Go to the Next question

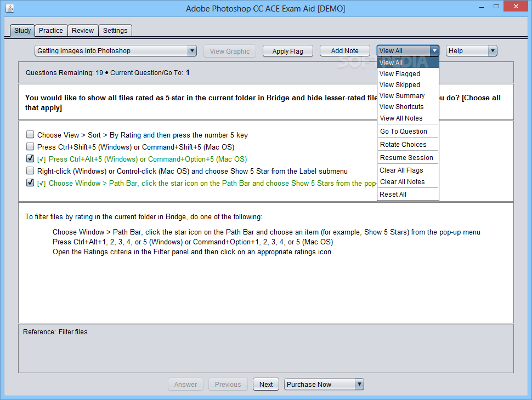[266, 385]
